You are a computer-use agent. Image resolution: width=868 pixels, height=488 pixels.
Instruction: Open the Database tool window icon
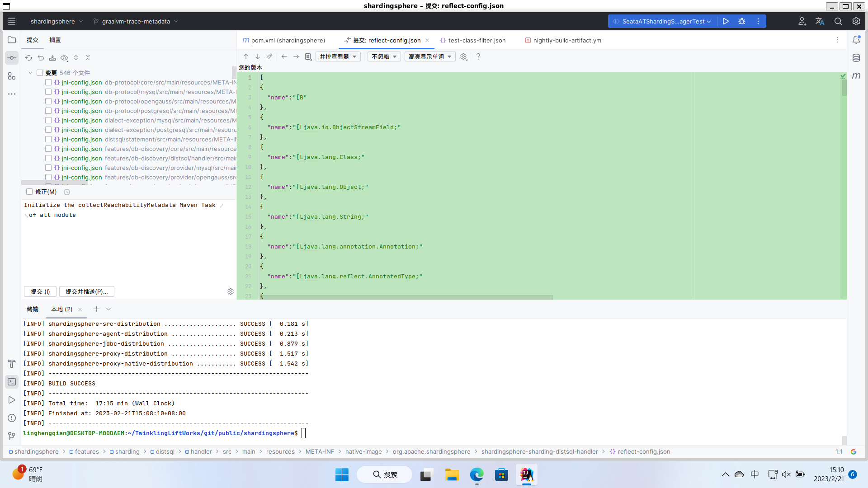856,58
